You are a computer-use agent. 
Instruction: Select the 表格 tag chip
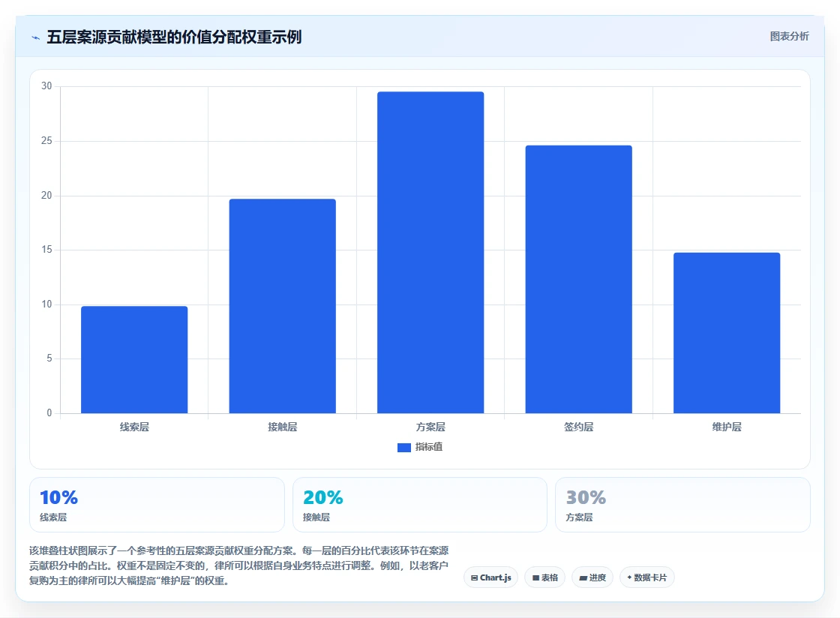tap(544, 577)
